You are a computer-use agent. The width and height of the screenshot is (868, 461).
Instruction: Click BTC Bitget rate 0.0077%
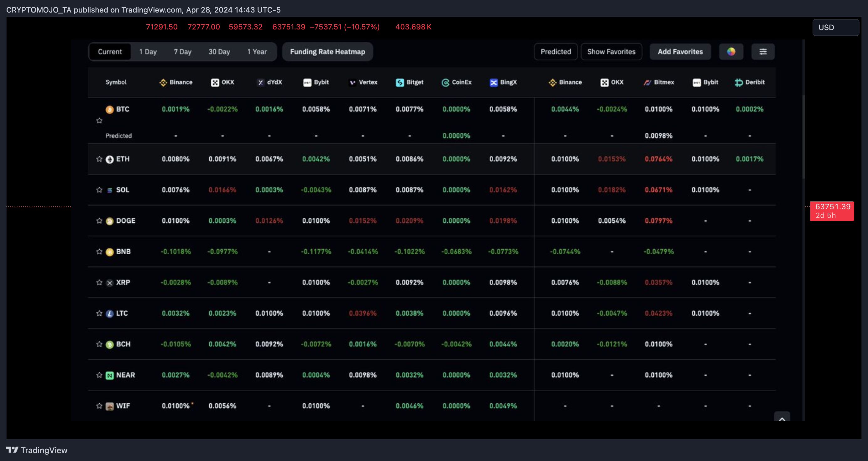(x=410, y=109)
